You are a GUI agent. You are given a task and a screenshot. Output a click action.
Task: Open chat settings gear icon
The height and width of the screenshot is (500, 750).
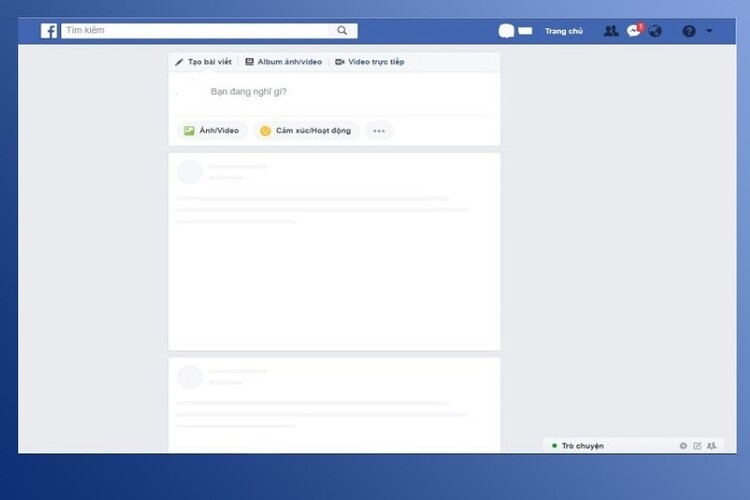pos(683,446)
